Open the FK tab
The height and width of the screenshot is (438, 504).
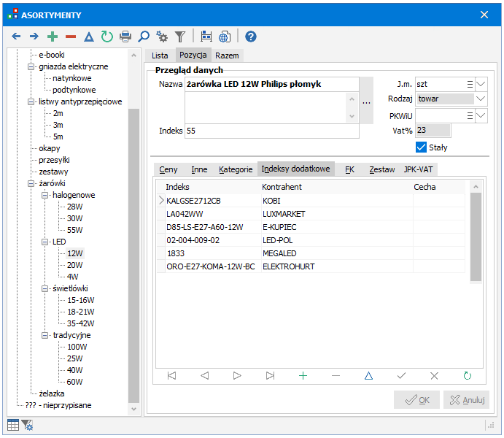(349, 169)
